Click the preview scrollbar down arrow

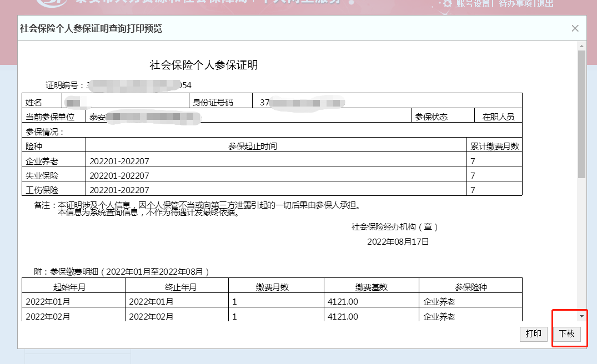pos(581,316)
